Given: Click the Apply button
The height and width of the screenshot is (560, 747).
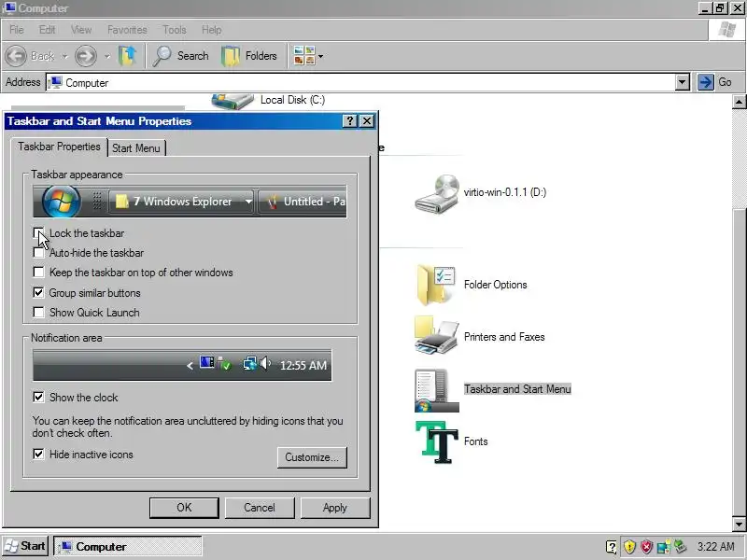Looking at the screenshot, I should pos(335,508).
